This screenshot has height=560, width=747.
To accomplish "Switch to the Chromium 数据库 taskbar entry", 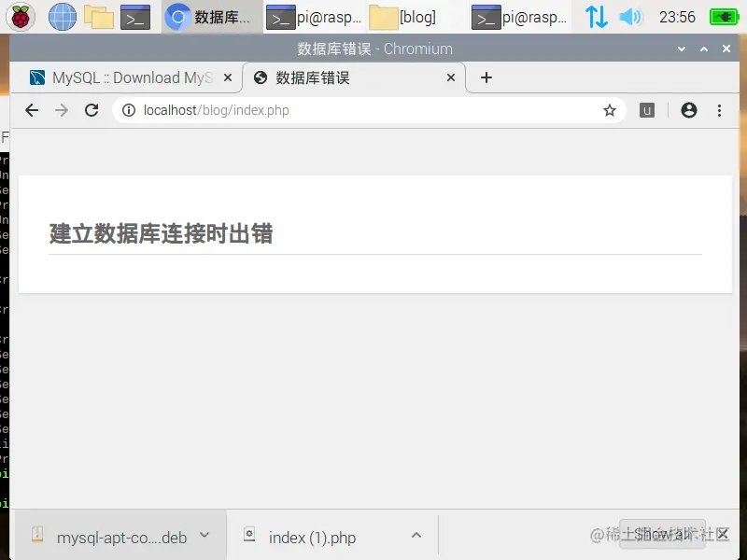I will click(x=212, y=17).
